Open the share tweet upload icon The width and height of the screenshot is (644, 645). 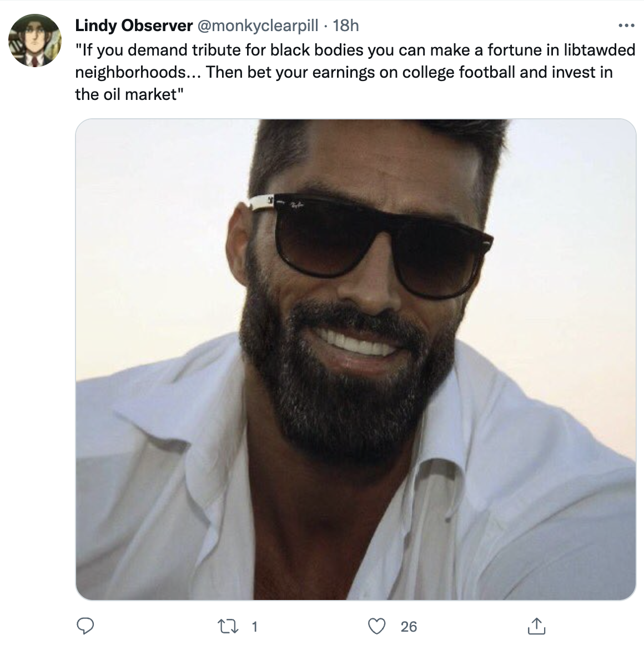[536, 626]
